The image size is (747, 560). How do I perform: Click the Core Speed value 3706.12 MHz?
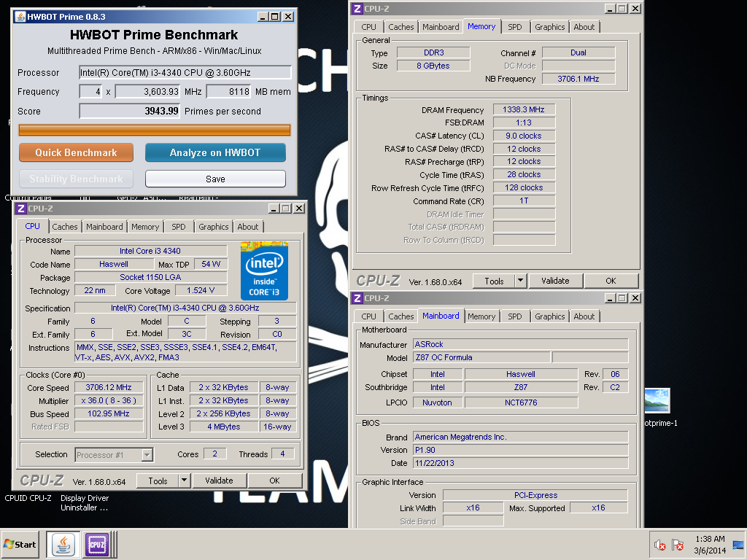(109, 388)
